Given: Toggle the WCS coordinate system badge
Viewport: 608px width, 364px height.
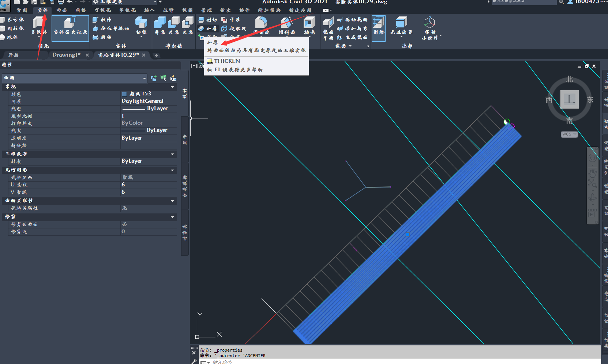Looking at the screenshot, I should 568,134.
